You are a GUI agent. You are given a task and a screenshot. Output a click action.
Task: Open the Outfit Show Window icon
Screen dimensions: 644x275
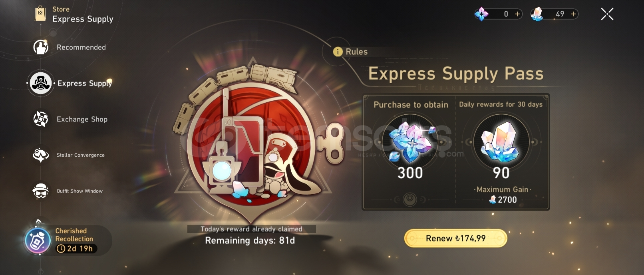41,191
